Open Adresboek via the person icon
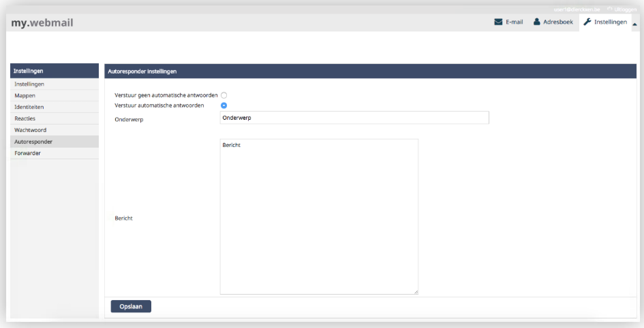The width and height of the screenshot is (644, 328). [537, 22]
